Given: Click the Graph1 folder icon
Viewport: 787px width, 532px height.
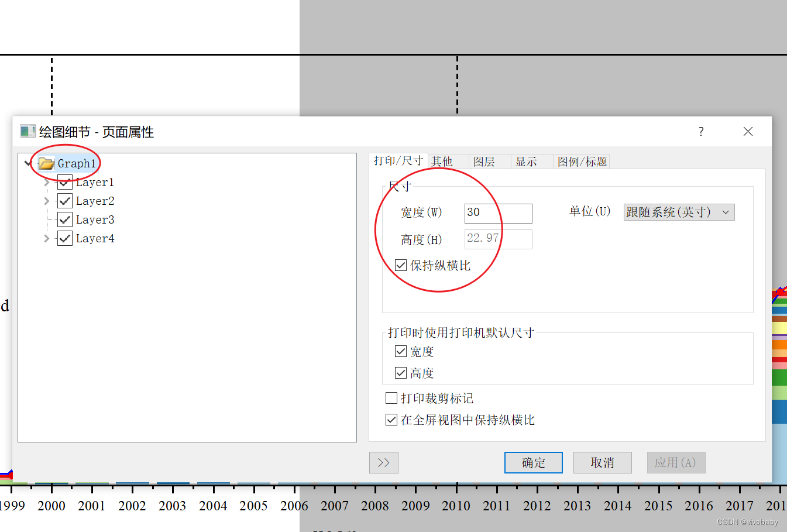Looking at the screenshot, I should pyautogui.click(x=46, y=164).
